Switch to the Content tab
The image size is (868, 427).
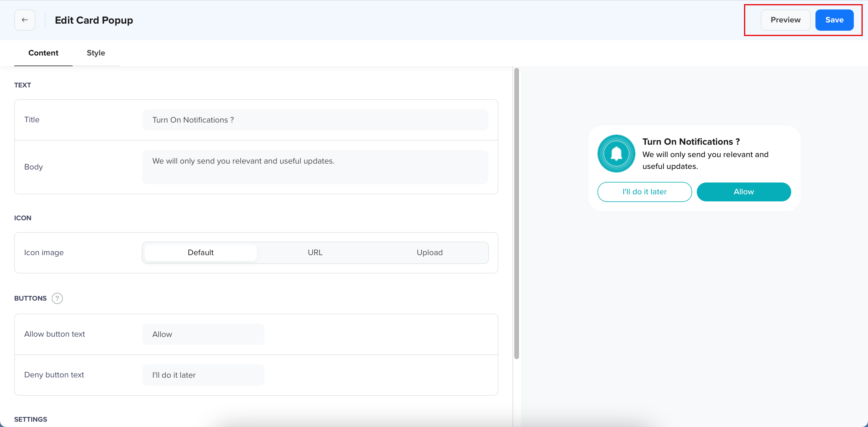point(43,53)
